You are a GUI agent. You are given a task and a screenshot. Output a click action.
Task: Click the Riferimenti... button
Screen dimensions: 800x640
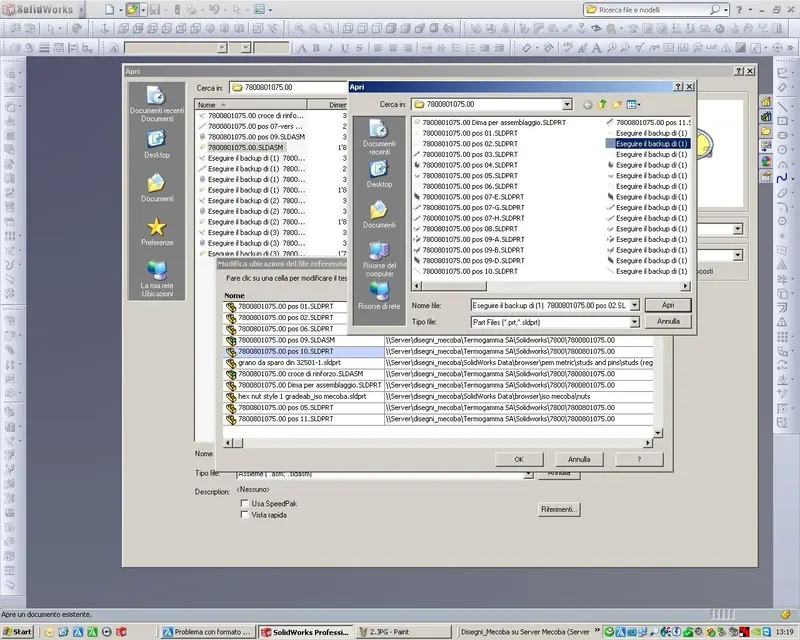(x=559, y=509)
